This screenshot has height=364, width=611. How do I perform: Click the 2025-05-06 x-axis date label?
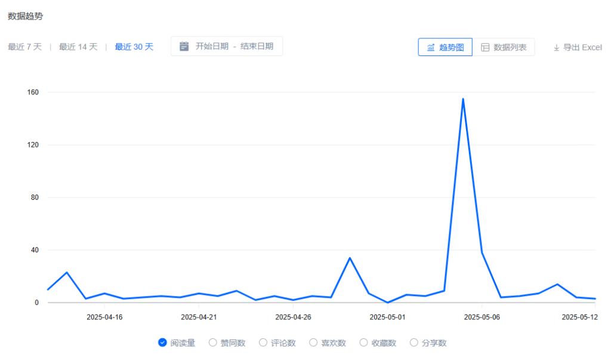(482, 317)
